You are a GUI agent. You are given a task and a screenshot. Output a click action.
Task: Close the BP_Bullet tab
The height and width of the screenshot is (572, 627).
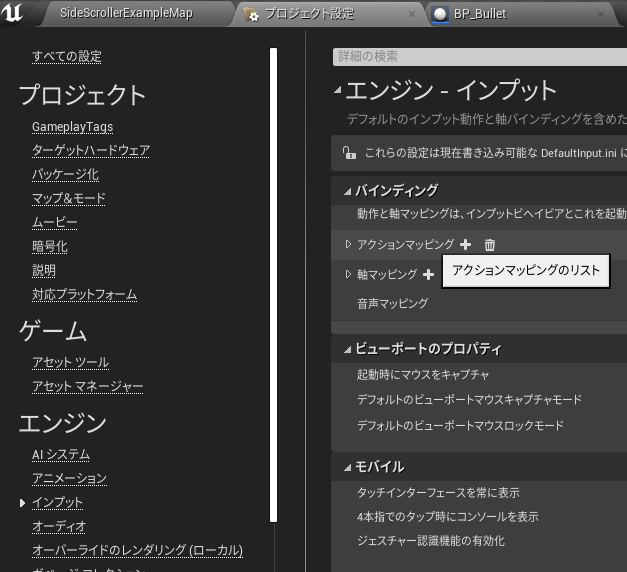(x=601, y=14)
